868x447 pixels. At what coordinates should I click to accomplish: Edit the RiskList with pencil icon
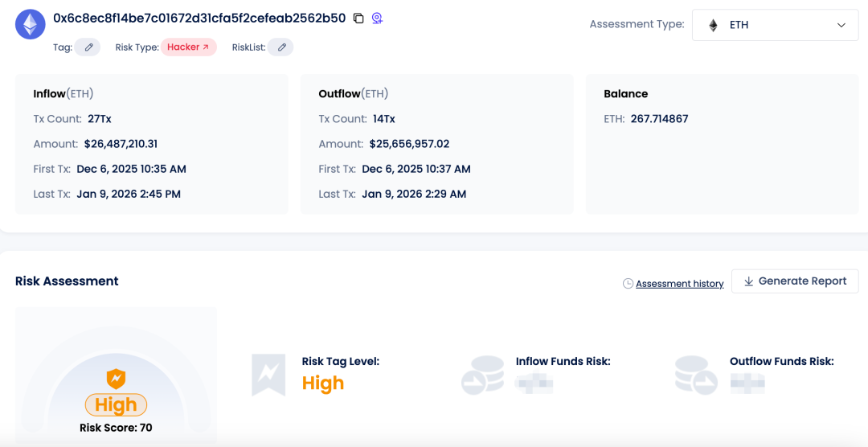[281, 47]
